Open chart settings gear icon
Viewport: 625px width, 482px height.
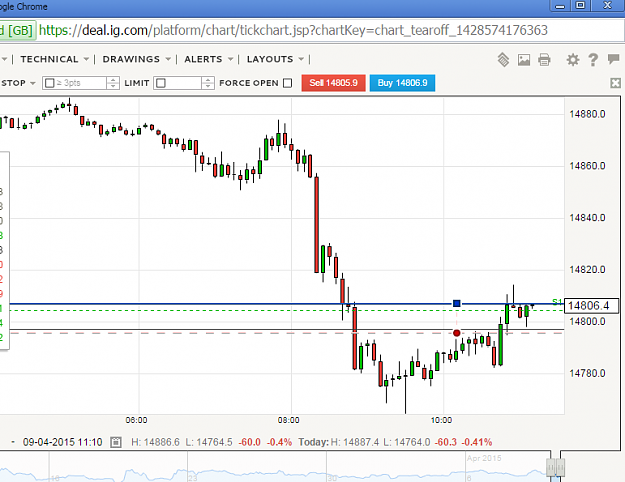(x=573, y=60)
